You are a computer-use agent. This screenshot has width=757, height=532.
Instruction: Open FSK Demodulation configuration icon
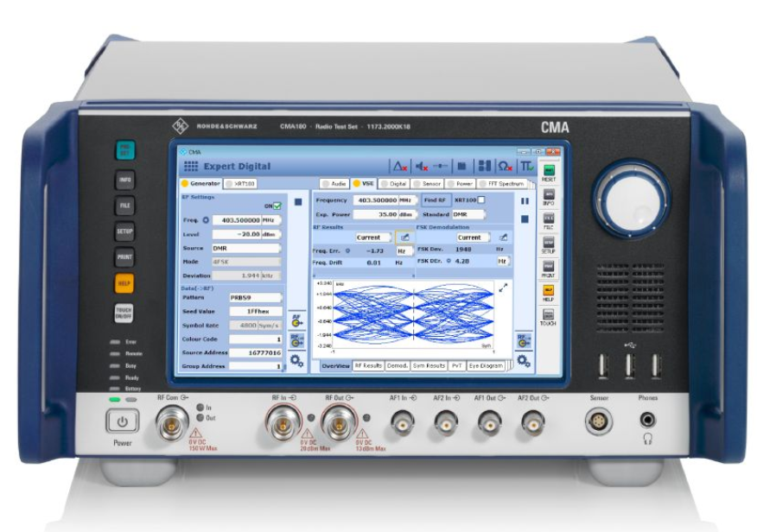tap(503, 237)
